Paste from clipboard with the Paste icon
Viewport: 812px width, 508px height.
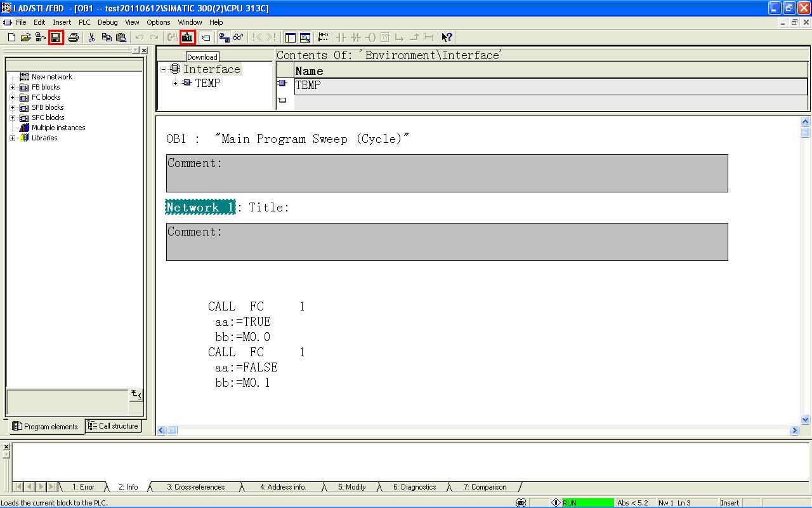click(x=121, y=37)
